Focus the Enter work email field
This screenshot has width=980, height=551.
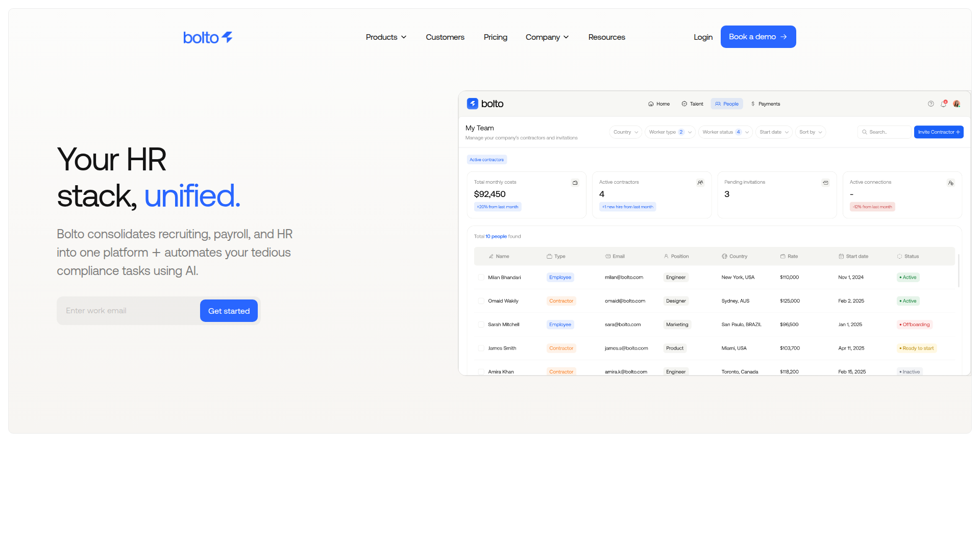[x=128, y=311]
